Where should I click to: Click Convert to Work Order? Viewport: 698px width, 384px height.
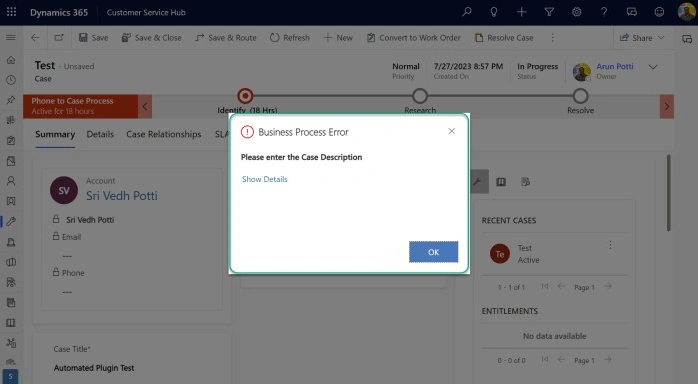[x=414, y=38]
